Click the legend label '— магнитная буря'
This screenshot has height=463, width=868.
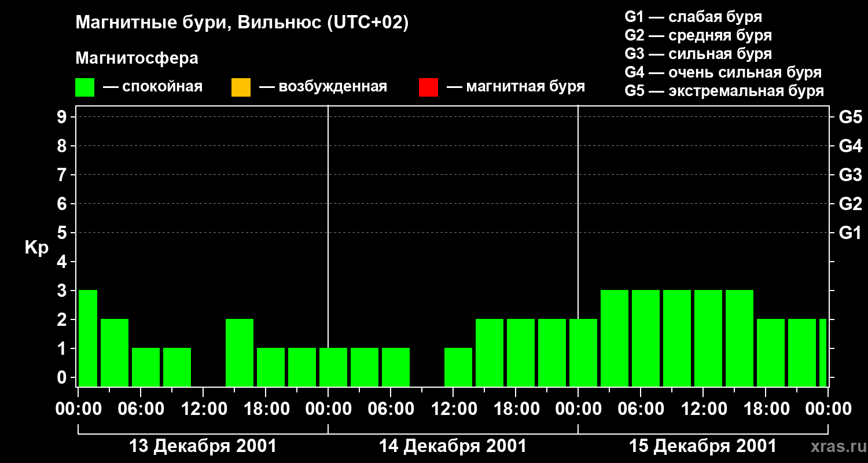516,87
